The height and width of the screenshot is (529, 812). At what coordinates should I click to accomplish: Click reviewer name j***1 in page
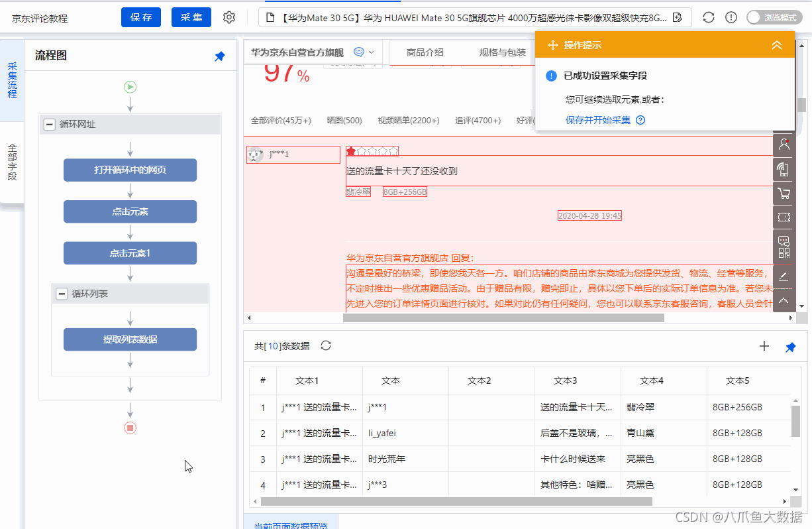[279, 154]
